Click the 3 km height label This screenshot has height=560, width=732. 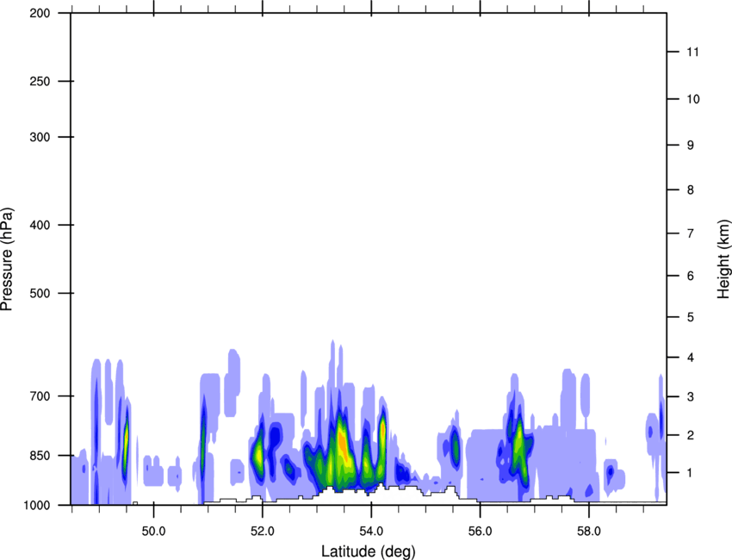pos(691,397)
